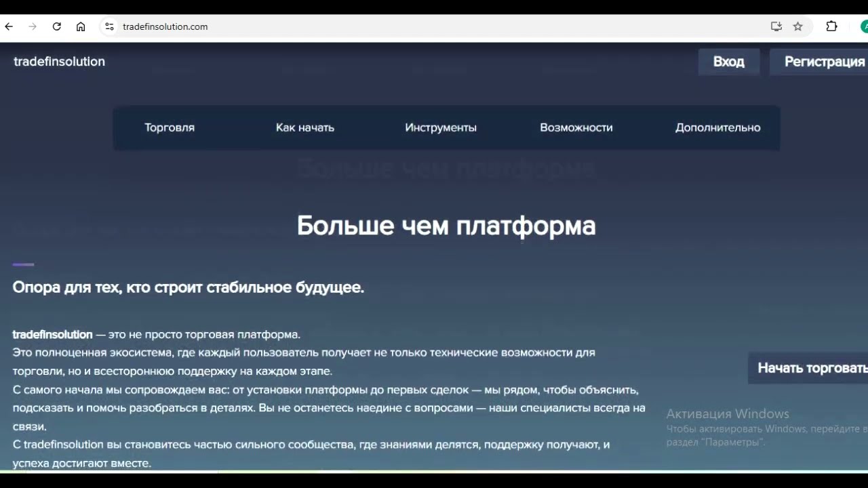Open the browser home page icon
The image size is (868, 488).
point(81,26)
